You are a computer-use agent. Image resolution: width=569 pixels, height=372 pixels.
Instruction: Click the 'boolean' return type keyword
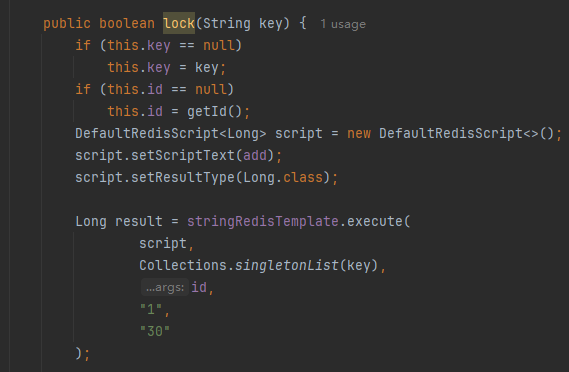[x=127, y=24]
